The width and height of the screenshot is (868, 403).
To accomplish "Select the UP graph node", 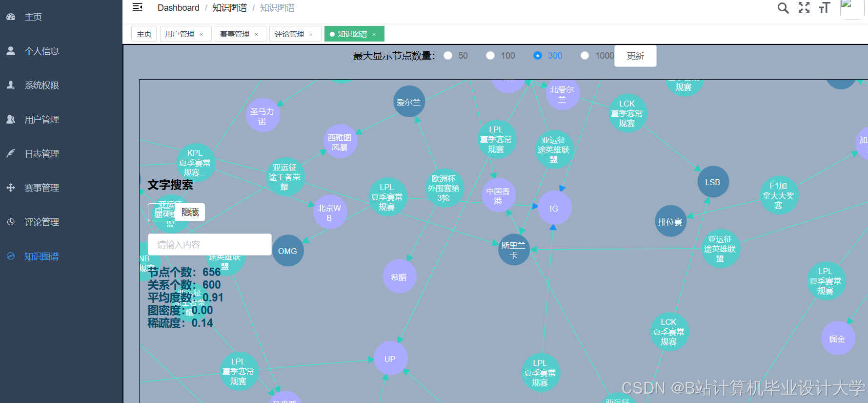I will click(x=390, y=359).
